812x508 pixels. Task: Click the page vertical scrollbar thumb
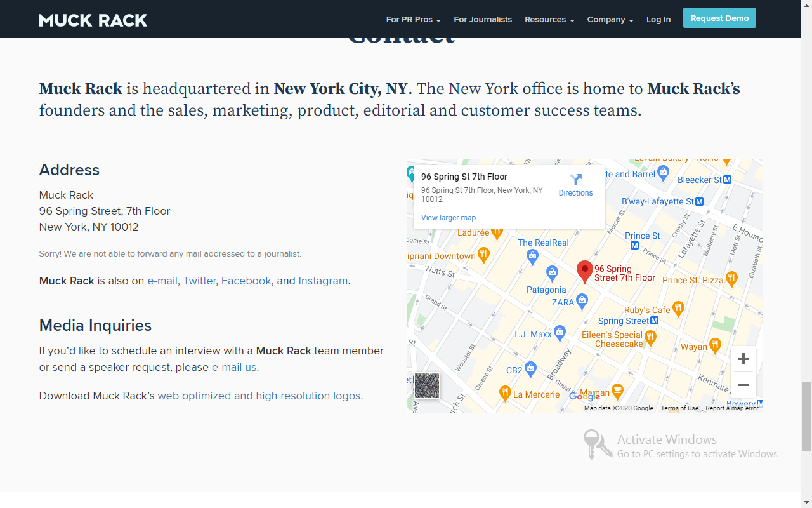pos(807,417)
